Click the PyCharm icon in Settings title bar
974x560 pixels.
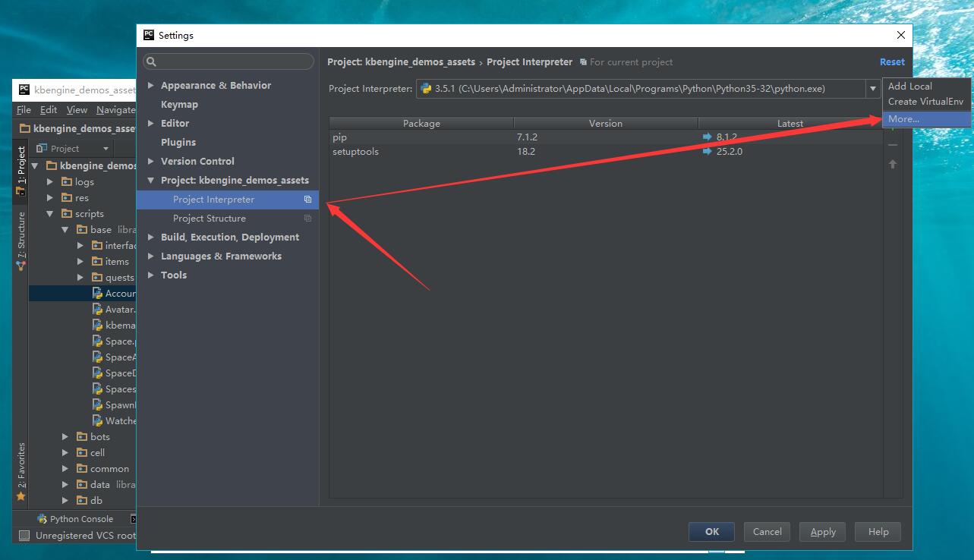click(x=149, y=35)
